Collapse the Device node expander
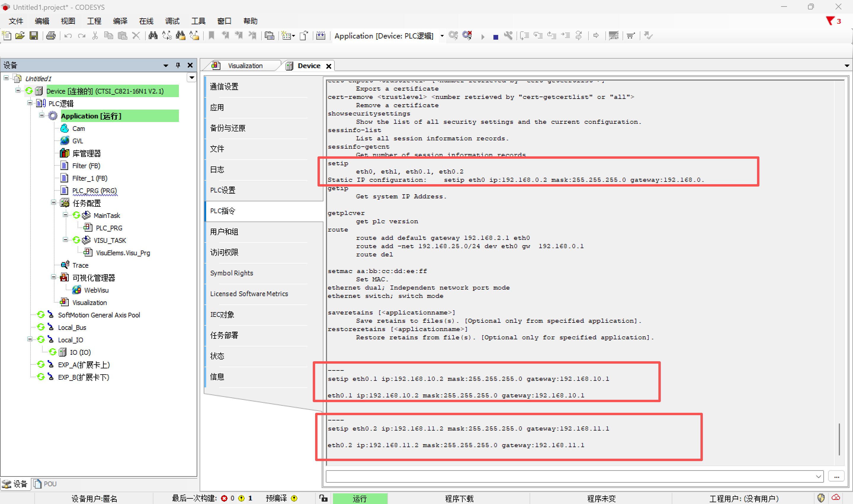 [x=18, y=90]
